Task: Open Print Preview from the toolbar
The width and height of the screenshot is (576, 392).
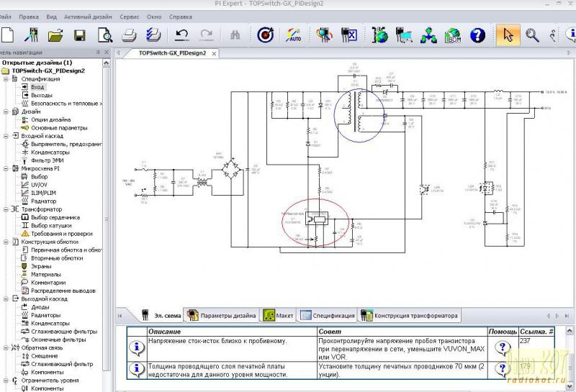Action: [105, 35]
